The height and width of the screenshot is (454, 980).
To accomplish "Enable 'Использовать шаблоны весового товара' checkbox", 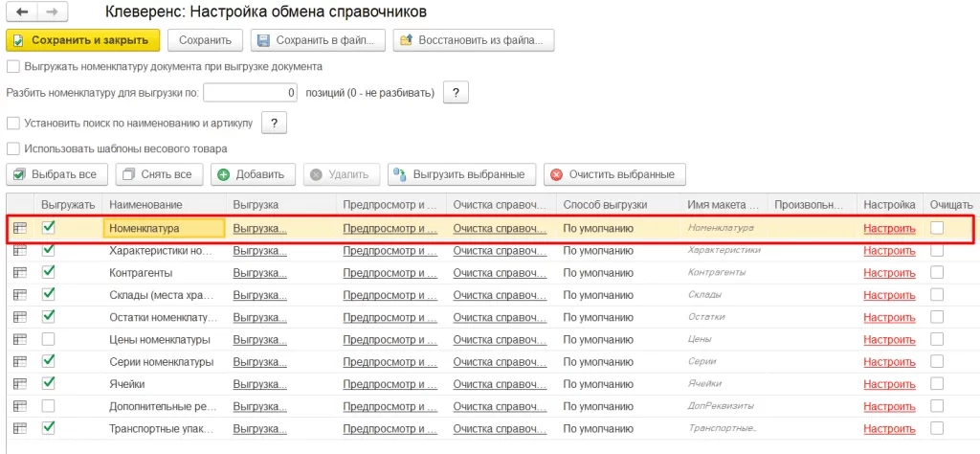I will pos(13,148).
